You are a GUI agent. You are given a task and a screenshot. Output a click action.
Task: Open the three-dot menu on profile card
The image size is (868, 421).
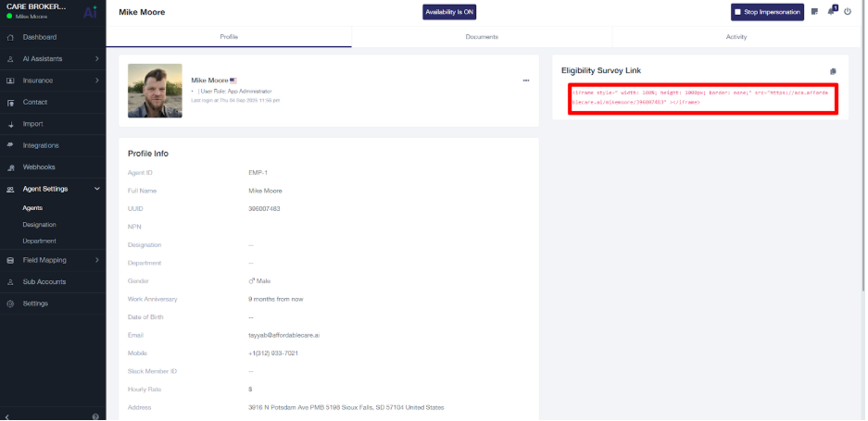click(x=526, y=80)
